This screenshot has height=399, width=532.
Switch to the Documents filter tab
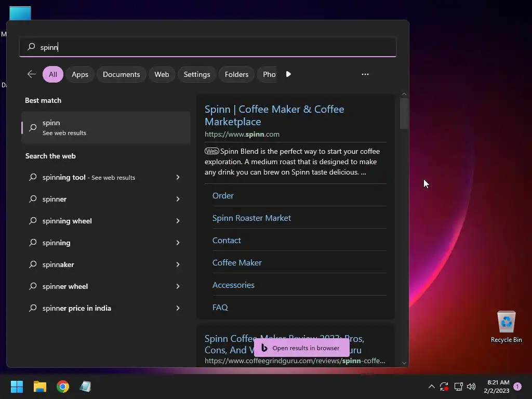pos(121,74)
